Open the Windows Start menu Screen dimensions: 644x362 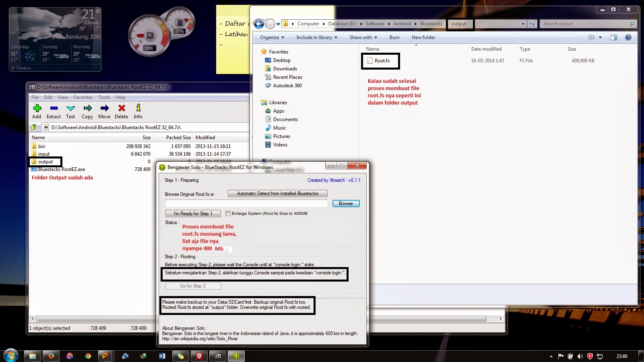[11, 356]
